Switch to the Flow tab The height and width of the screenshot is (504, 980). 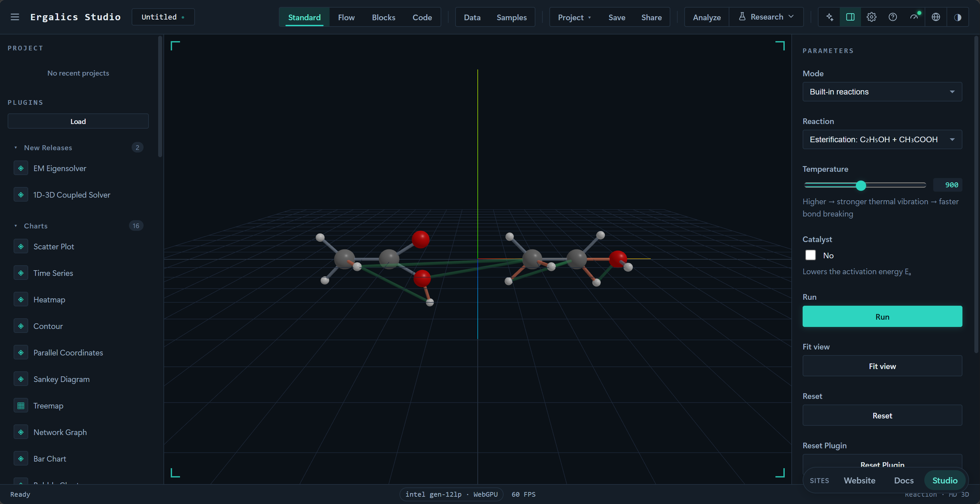tap(346, 18)
